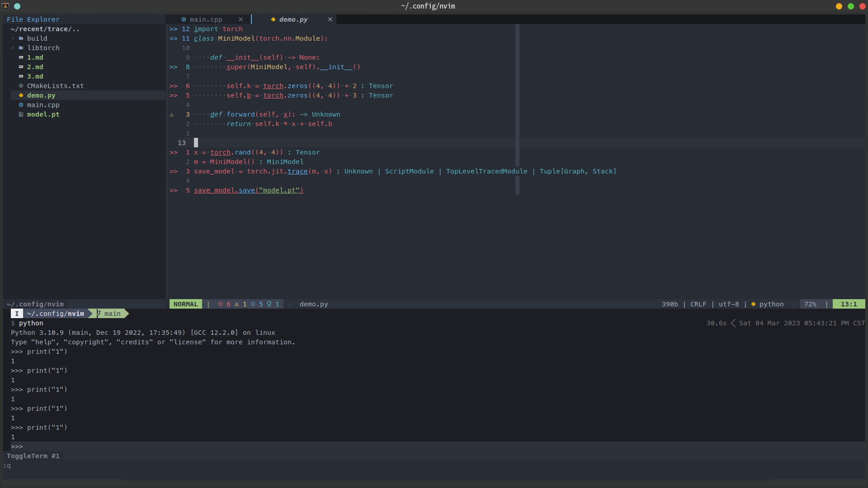Image resolution: width=868 pixels, height=488 pixels.
Task: Click the warning triangle in statusline
Action: coord(236,304)
